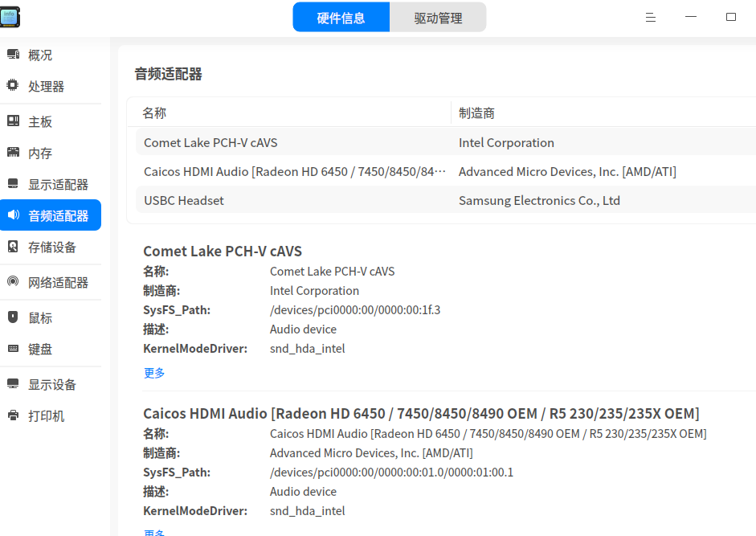Click the Audio Adapter (音频适配器) speaker icon
Screen dimensions: 756x536
pos(14,215)
